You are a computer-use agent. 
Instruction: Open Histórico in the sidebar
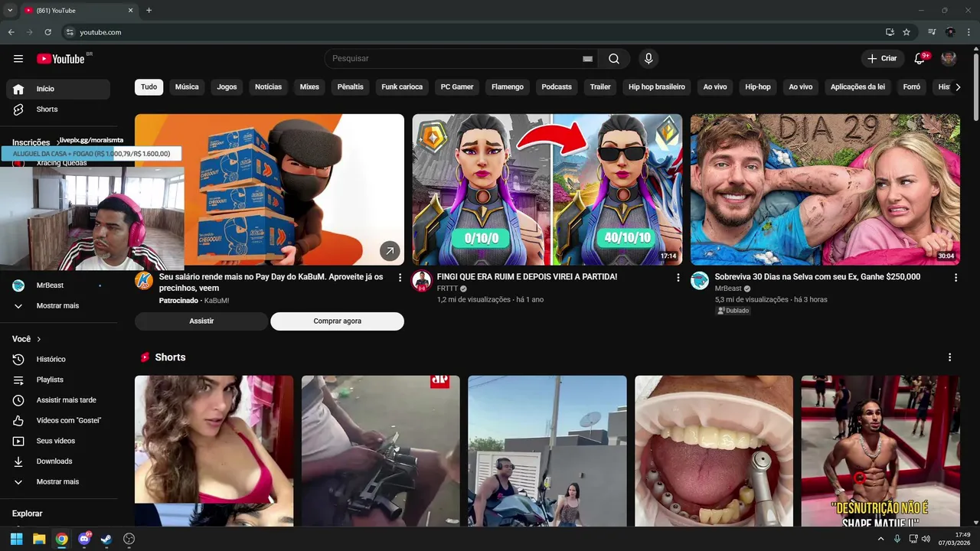pyautogui.click(x=58, y=359)
